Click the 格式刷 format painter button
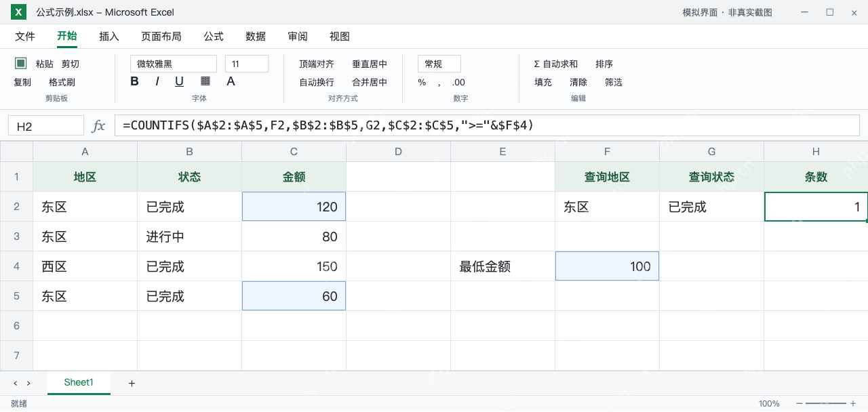 [x=62, y=82]
